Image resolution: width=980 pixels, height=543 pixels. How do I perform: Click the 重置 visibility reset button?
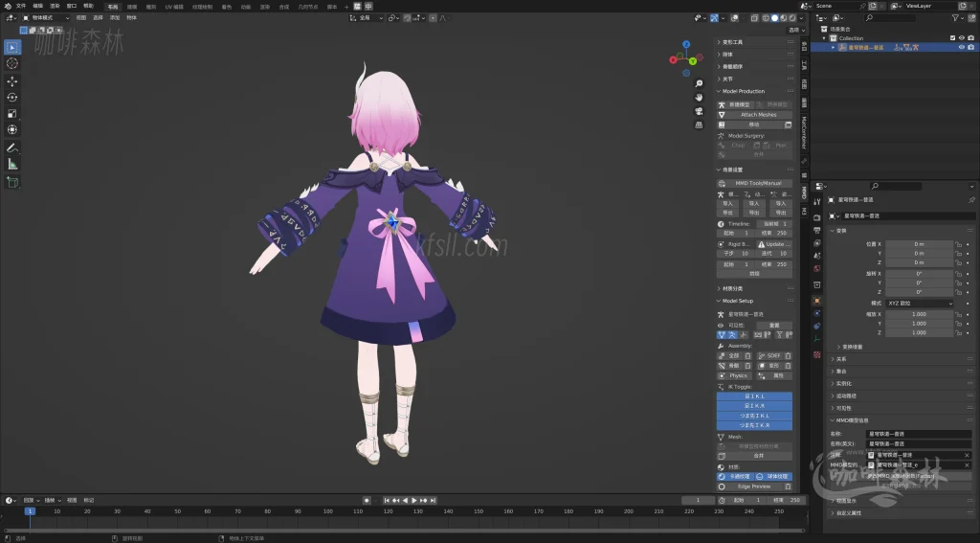(x=774, y=326)
